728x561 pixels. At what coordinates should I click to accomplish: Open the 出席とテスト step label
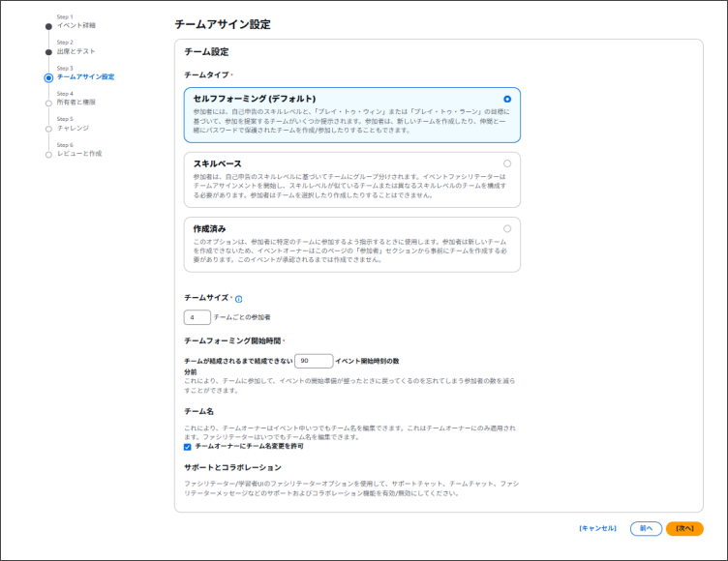click(x=76, y=51)
